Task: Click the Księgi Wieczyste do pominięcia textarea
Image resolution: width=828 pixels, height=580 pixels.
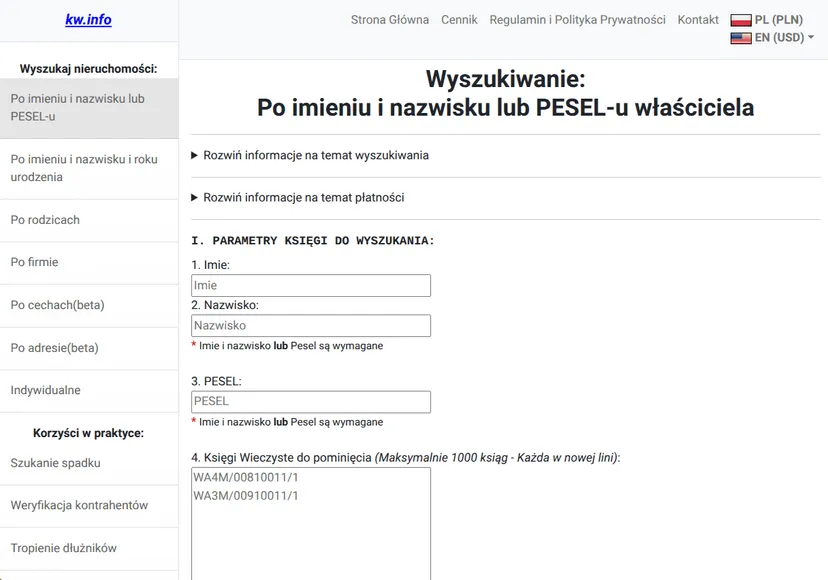Action: coord(311,524)
